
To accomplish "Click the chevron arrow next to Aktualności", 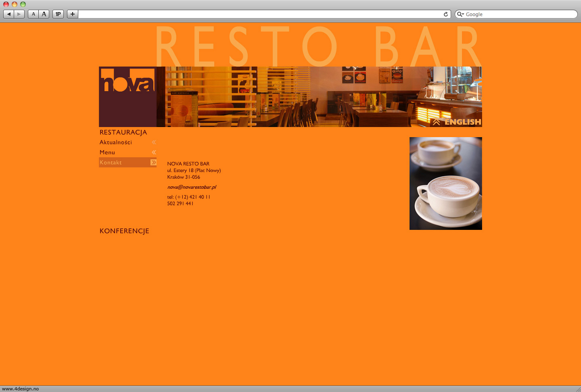I will click(x=154, y=142).
